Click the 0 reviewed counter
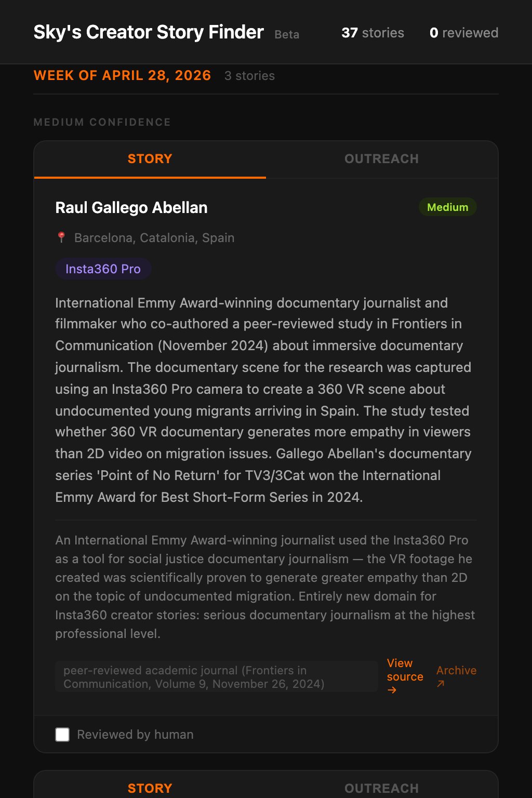This screenshot has height=798, width=532. point(464,33)
